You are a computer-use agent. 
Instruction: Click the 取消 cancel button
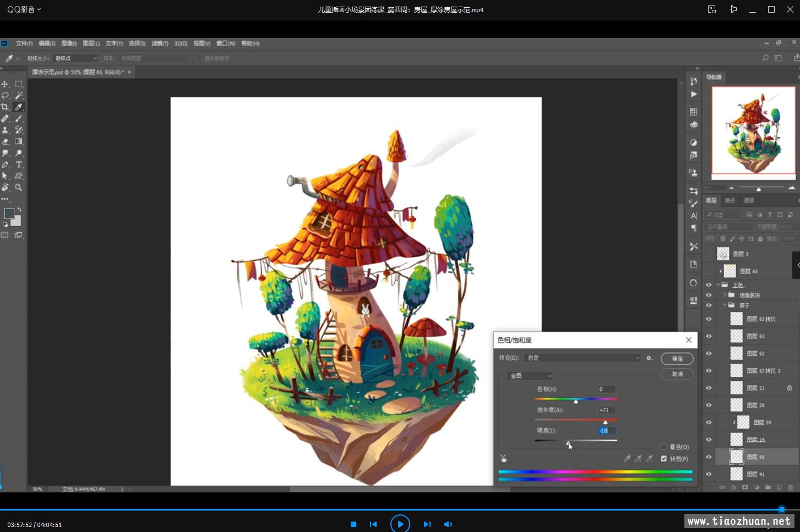pyautogui.click(x=677, y=374)
